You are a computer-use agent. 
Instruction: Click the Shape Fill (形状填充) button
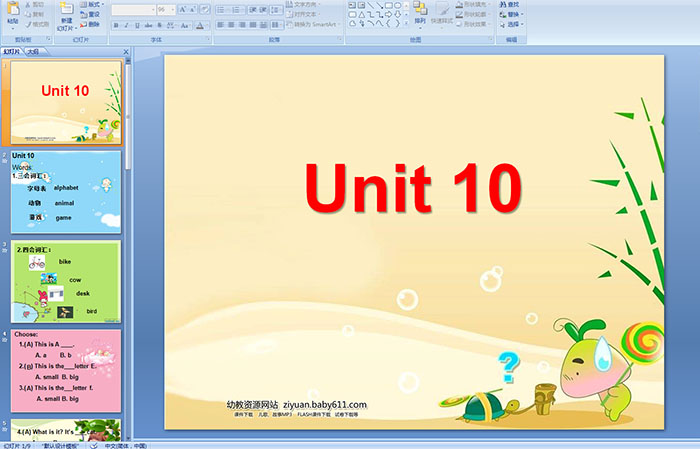[472, 4]
